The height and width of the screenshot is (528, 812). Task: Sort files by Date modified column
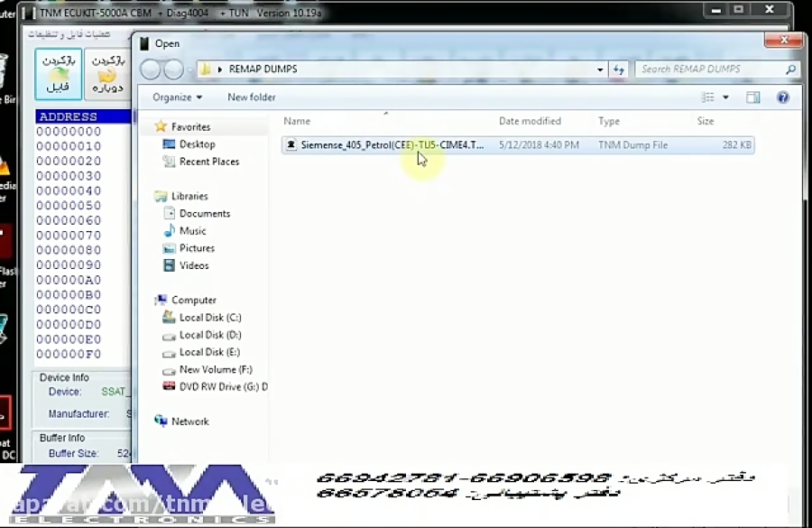(x=530, y=121)
